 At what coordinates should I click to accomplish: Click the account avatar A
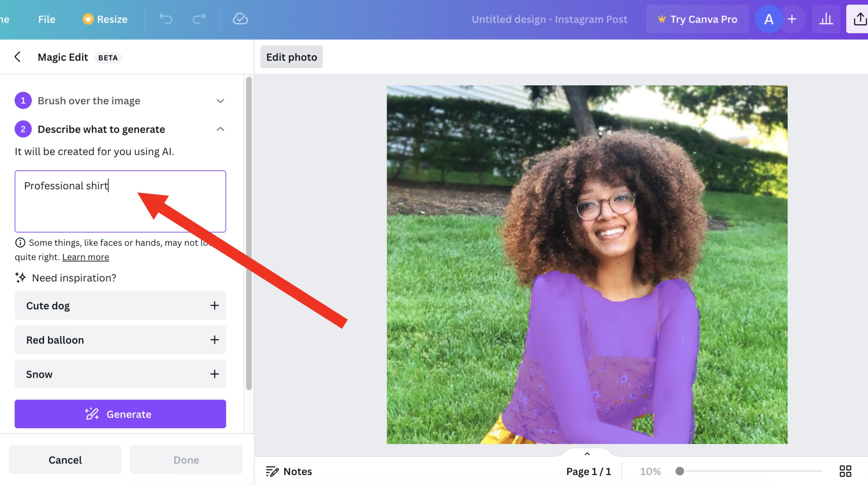click(768, 19)
